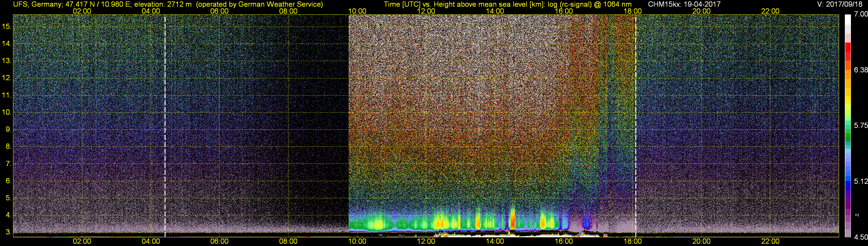868x246 pixels.
Task: Click the tall red-orange cloud spike near 14:30
Action: click(x=512, y=220)
